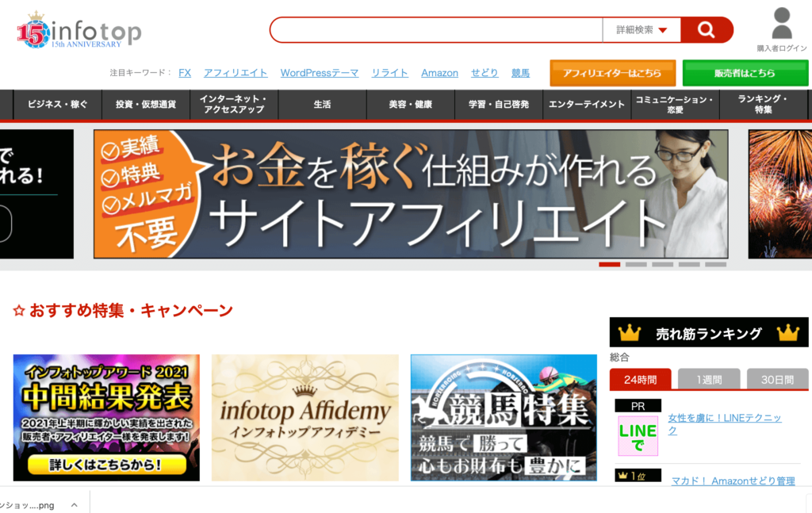The height and width of the screenshot is (513, 812).
Task: Open the 美容・健康 category menu
Action: point(410,105)
